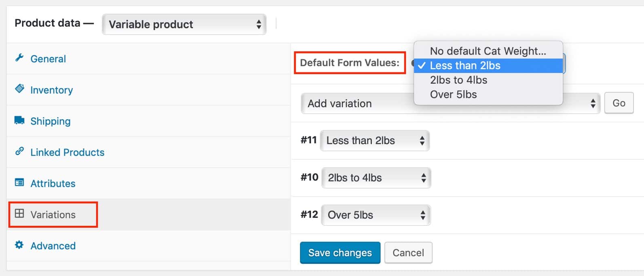The image size is (644, 276).
Task: Select checked "Less than 2lbs" option
Action: tap(465, 66)
